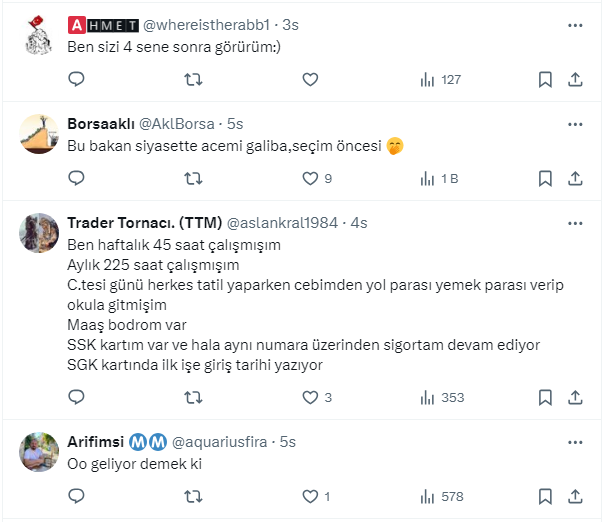
Task: Like the Arifimsi tweet
Action: point(310,496)
